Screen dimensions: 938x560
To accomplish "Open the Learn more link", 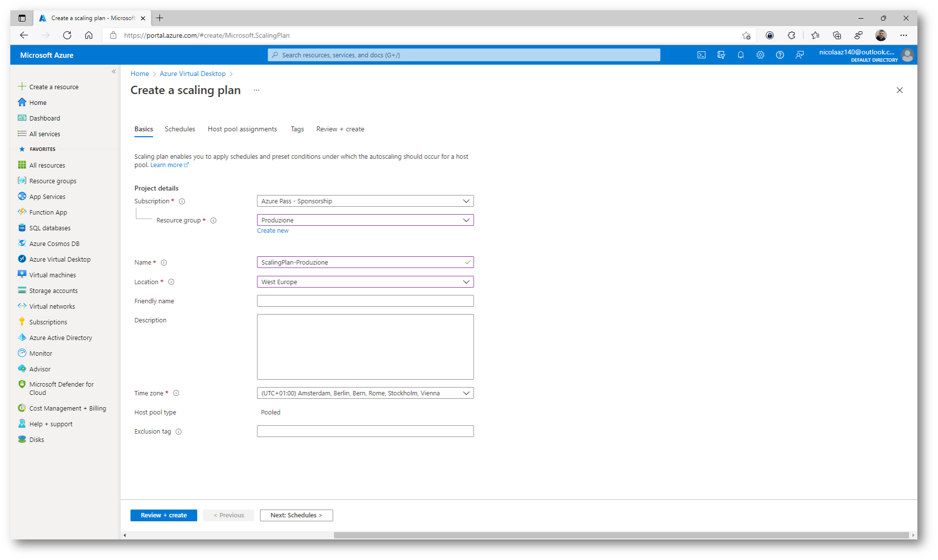I will (169, 165).
